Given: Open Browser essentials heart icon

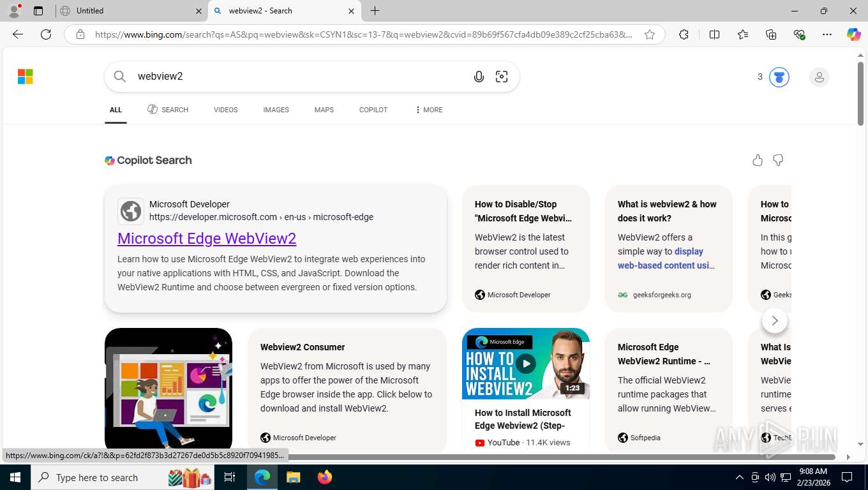Looking at the screenshot, I should (799, 34).
